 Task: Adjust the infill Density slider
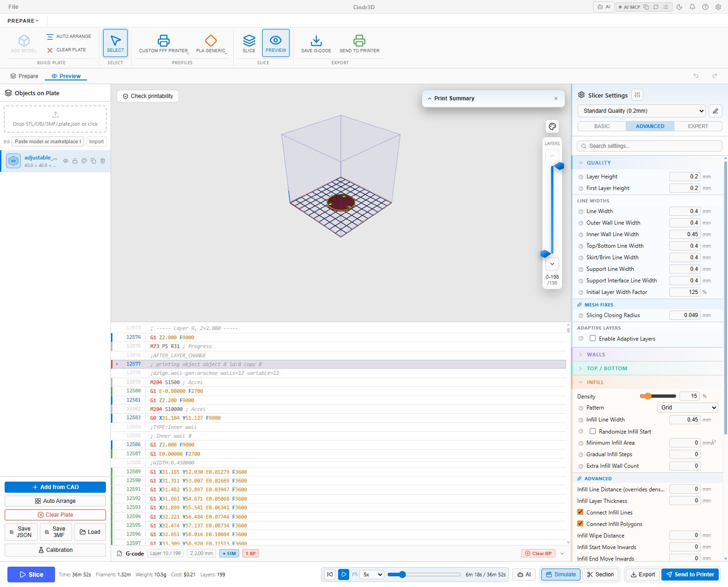(658, 396)
